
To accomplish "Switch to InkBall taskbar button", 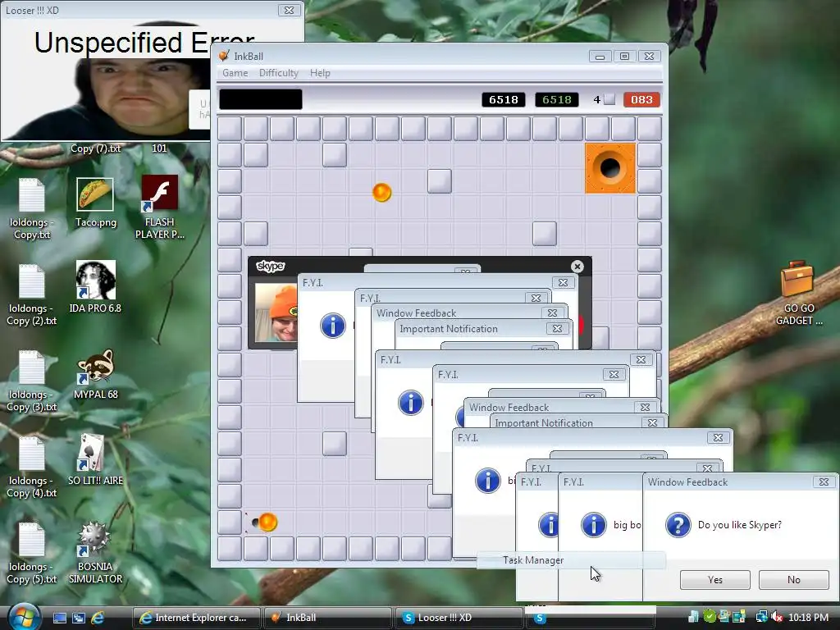I will [x=327, y=618].
